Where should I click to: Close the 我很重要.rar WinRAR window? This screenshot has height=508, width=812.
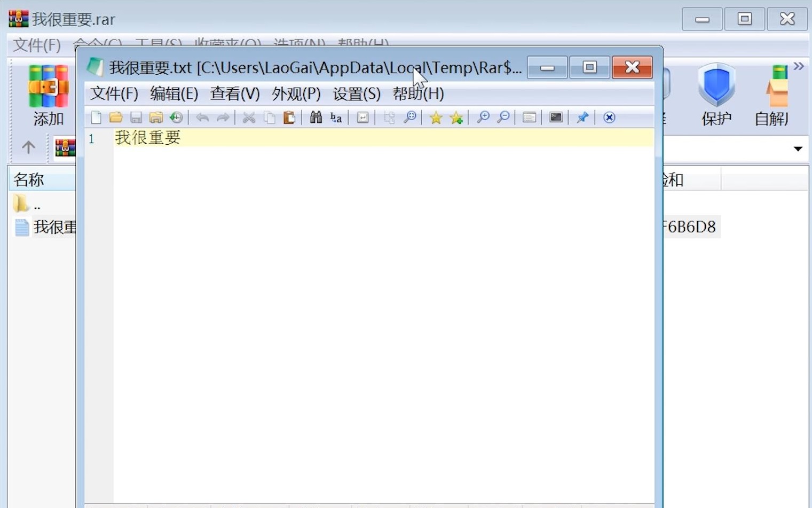787,20
